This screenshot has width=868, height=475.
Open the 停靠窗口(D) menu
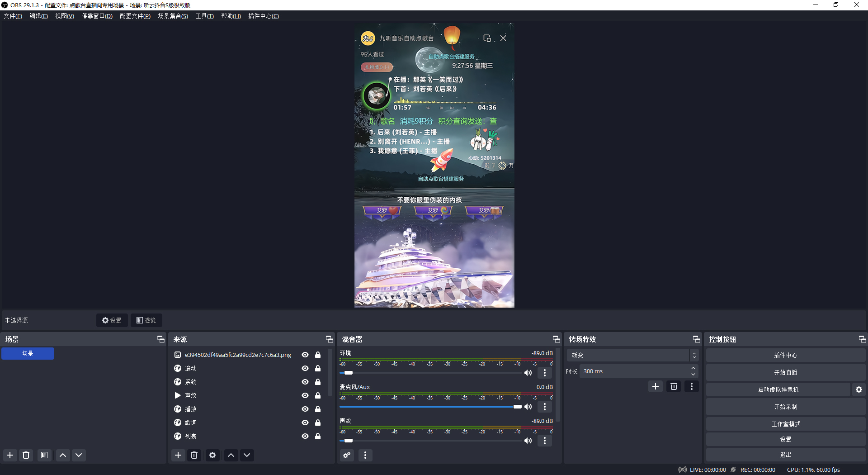97,16
